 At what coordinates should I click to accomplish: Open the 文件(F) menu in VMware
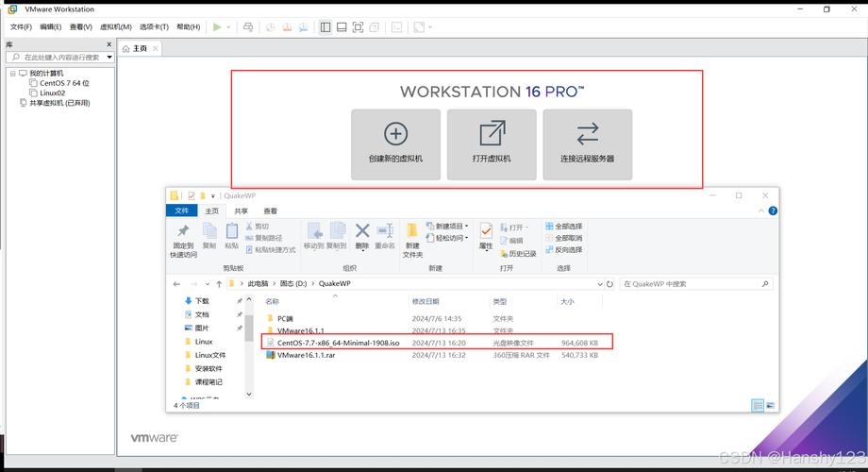[21, 26]
